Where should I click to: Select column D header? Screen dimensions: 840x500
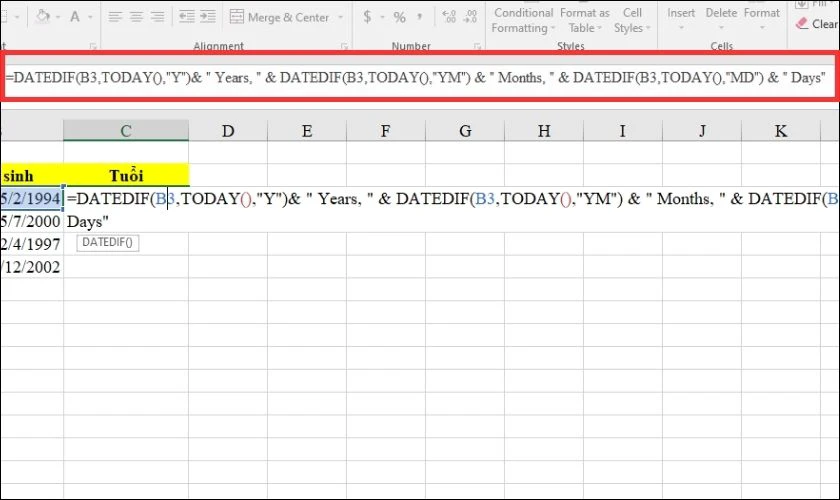228,131
